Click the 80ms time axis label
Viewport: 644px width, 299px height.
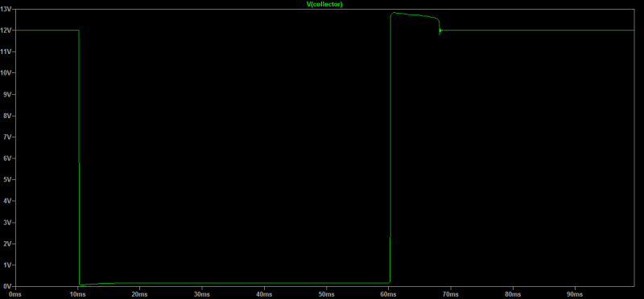pyautogui.click(x=513, y=294)
